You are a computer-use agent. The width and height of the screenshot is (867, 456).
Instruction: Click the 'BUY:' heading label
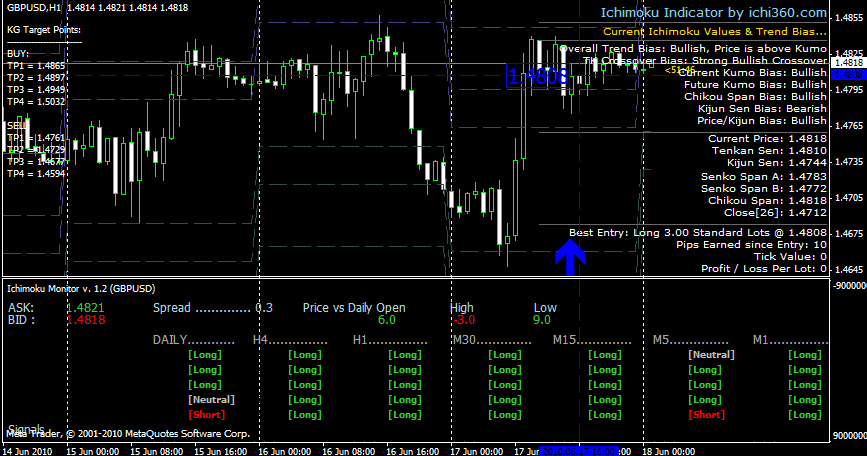pos(18,54)
